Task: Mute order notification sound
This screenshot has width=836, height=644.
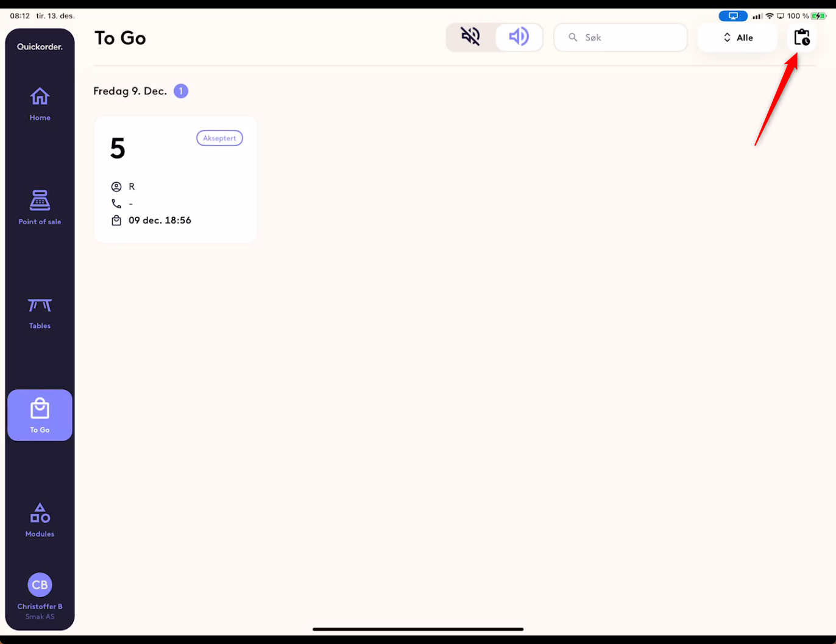Action: [x=470, y=37]
